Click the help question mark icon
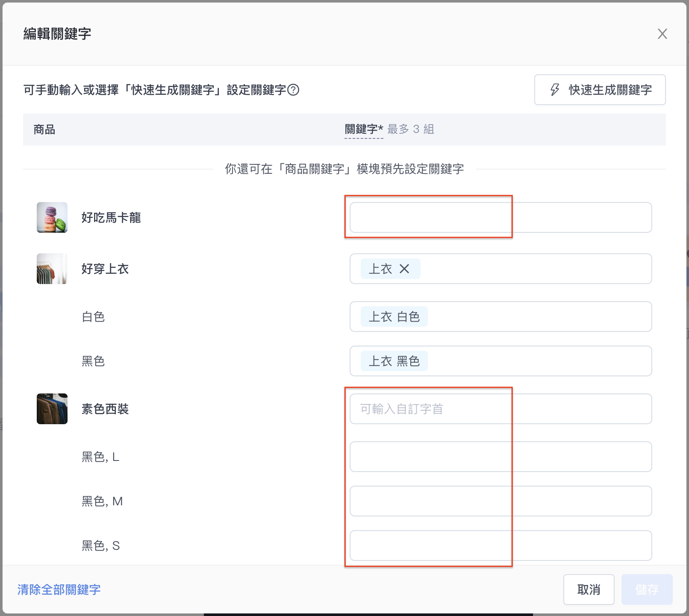The width and height of the screenshot is (689, 616). [293, 90]
